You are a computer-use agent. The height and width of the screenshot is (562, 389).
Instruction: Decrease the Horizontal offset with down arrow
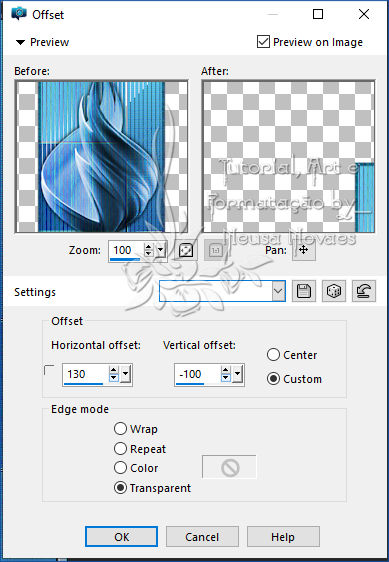114,378
